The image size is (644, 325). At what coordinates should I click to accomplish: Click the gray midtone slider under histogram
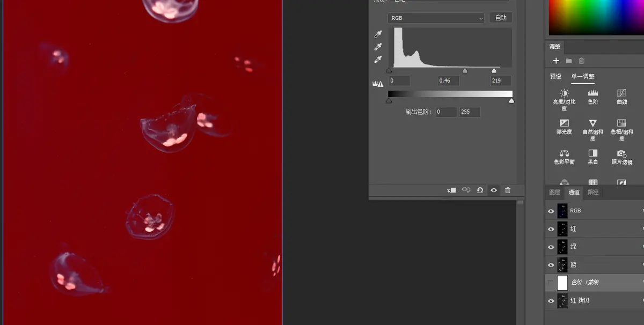tap(465, 70)
